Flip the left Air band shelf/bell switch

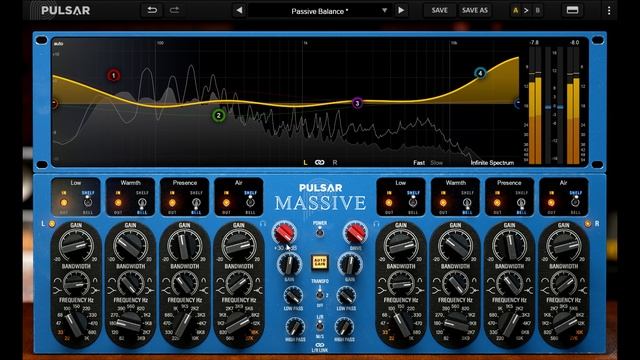250,202
